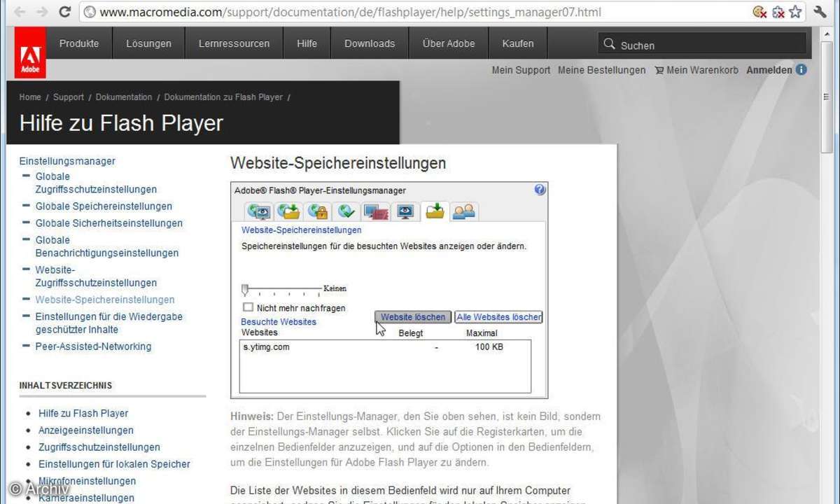Click the browser forward arrow
Image resolution: width=840 pixels, height=504 pixels.
[42, 12]
